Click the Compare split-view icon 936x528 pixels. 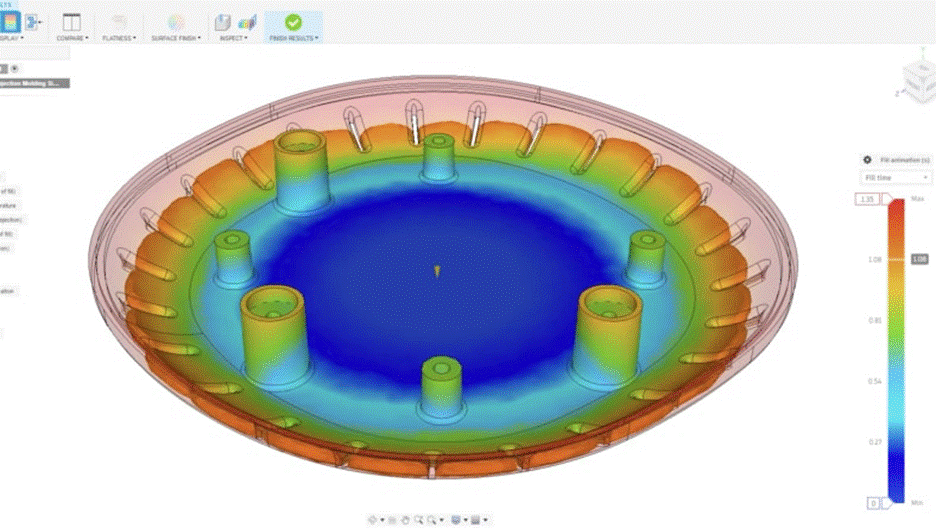pyautogui.click(x=72, y=23)
